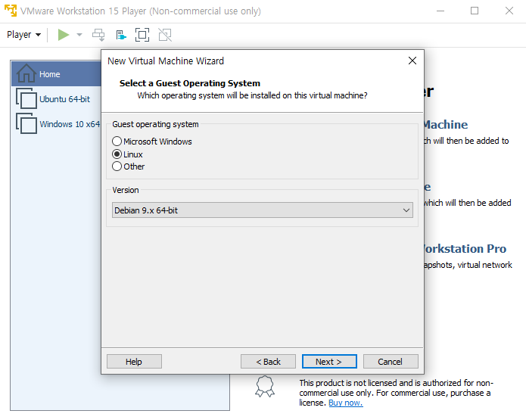Close the New Virtual Machine Wizard dialog
Viewport: 526px width, 420px height.
click(412, 61)
